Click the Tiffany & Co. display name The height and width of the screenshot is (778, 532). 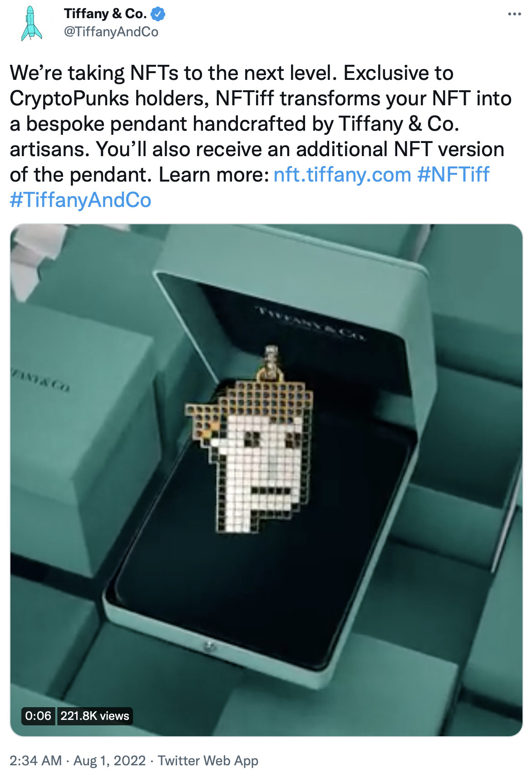coord(105,14)
